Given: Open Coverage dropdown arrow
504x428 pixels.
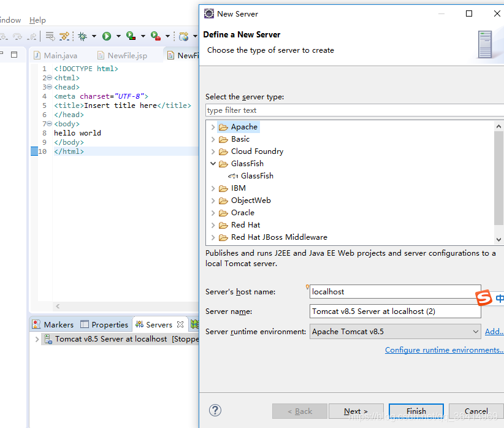Looking at the screenshot, I should [x=143, y=36].
